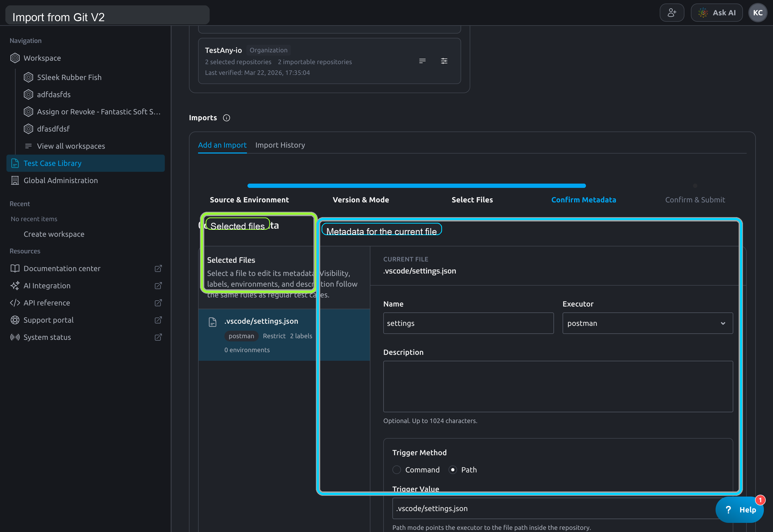Click the Import from Git V2 title
Screen dimensions: 773x532
[x=58, y=17]
